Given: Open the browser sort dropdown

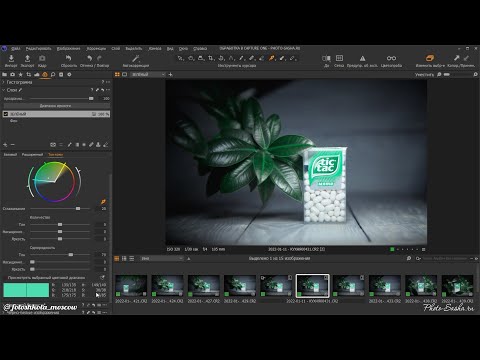Looking at the screenshot, I should pos(162,258).
